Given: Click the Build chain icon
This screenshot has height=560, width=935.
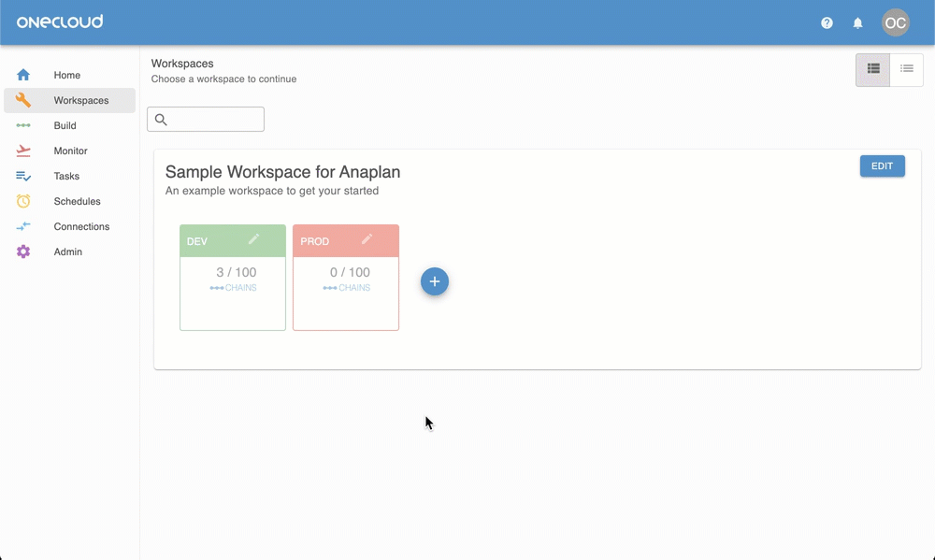Looking at the screenshot, I should (x=23, y=125).
